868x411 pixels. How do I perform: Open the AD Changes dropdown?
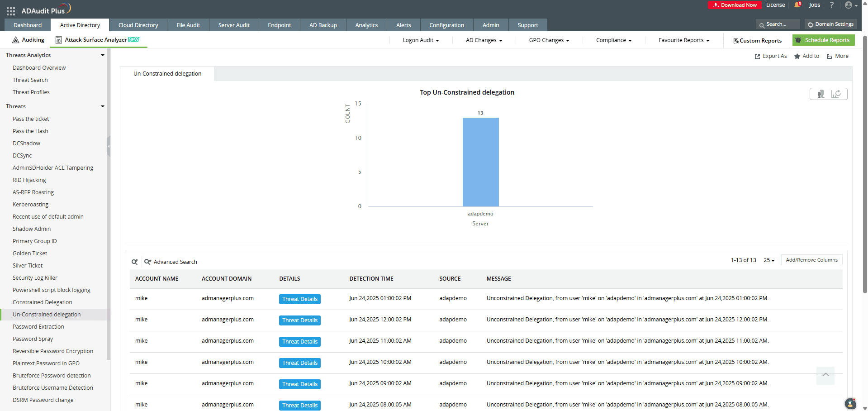click(484, 40)
